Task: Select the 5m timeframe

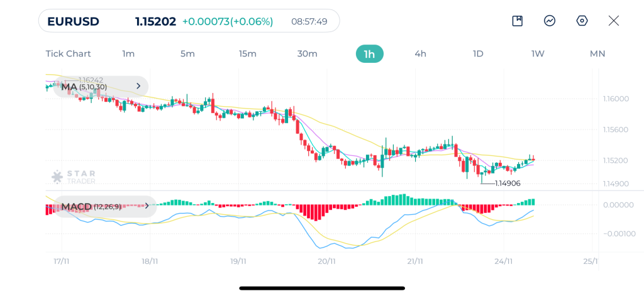Action: pyautogui.click(x=187, y=53)
